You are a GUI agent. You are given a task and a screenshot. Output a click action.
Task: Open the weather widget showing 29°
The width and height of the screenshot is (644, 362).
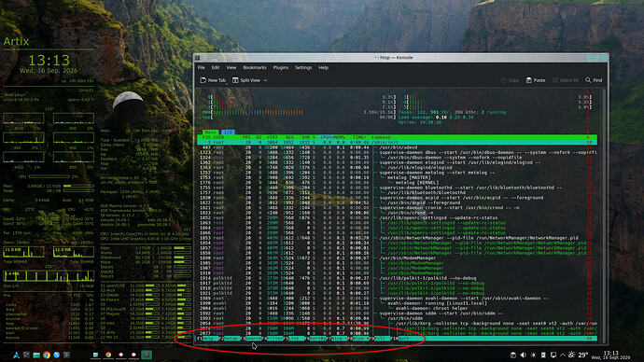(x=579, y=355)
